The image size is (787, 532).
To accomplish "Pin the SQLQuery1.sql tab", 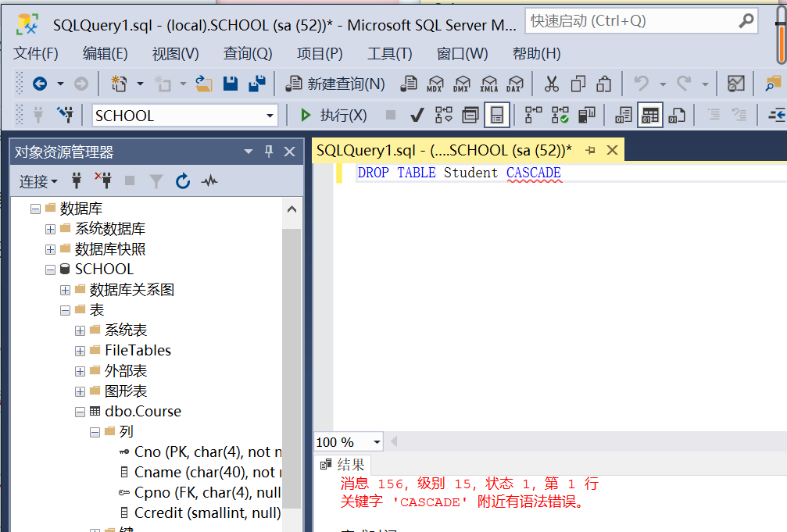I will pyautogui.click(x=591, y=150).
